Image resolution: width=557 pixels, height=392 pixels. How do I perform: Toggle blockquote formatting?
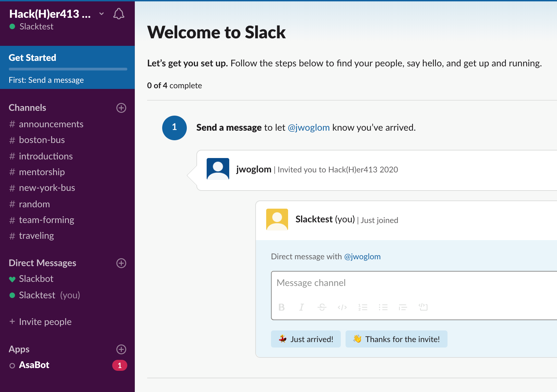point(403,307)
